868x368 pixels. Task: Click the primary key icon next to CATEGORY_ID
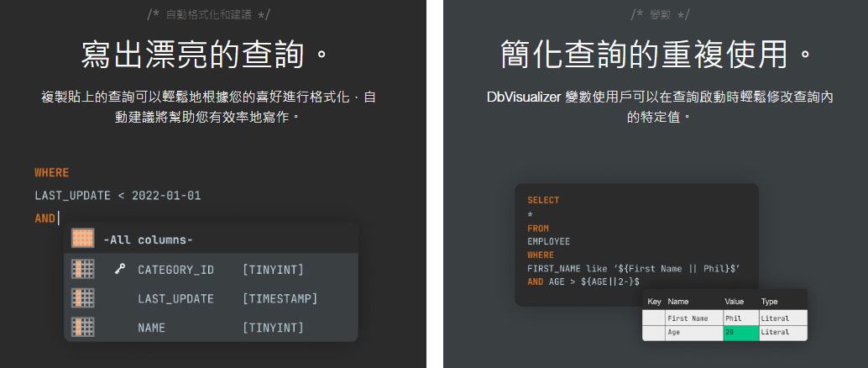tap(119, 270)
